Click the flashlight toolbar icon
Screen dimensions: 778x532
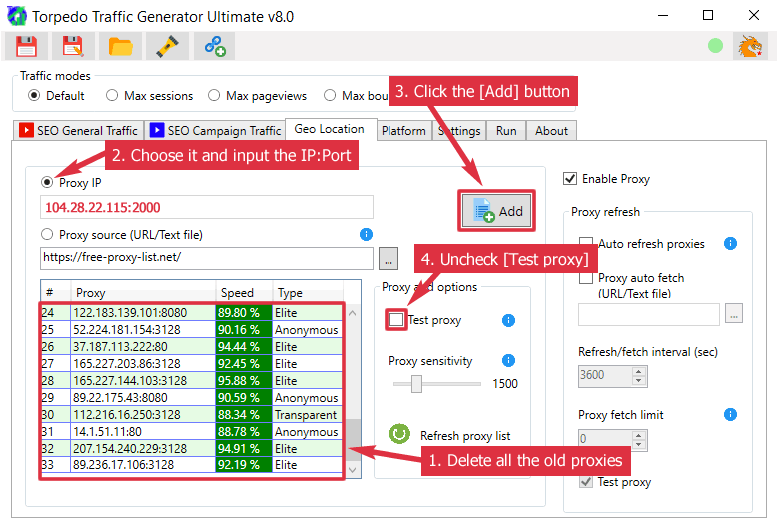point(166,46)
